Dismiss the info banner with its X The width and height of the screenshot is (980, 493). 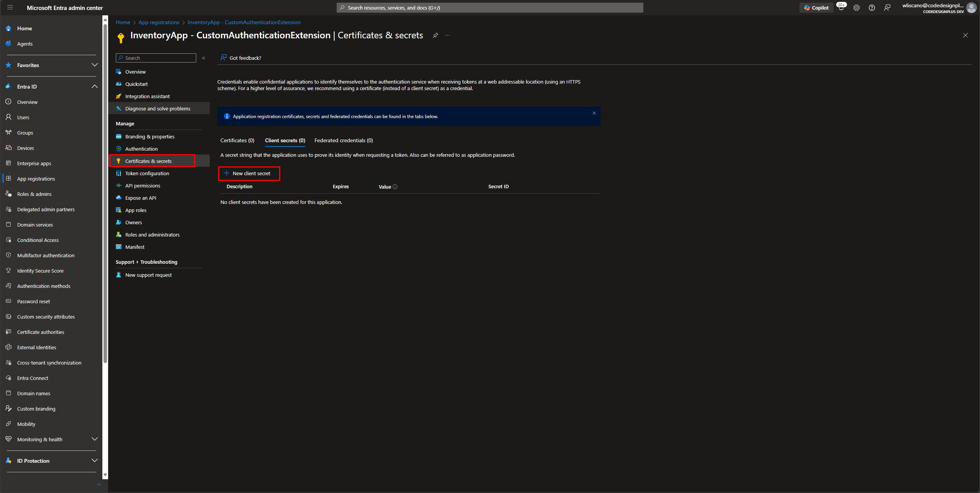click(x=594, y=113)
